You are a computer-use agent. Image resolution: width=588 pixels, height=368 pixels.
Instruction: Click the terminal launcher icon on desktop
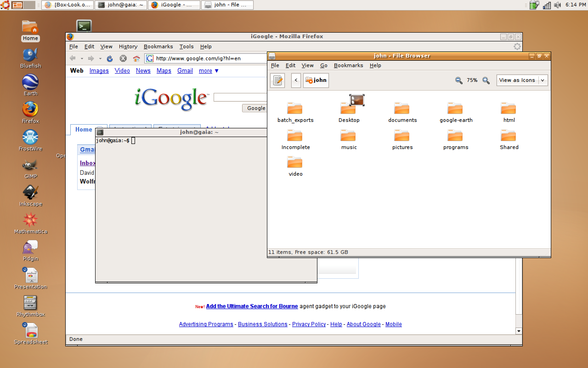click(x=84, y=26)
